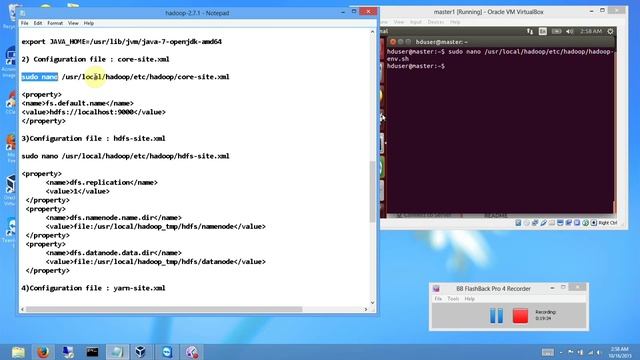Open Ubuntu network indicator in top panel
Screen dimensions: 640x360
click(530, 31)
